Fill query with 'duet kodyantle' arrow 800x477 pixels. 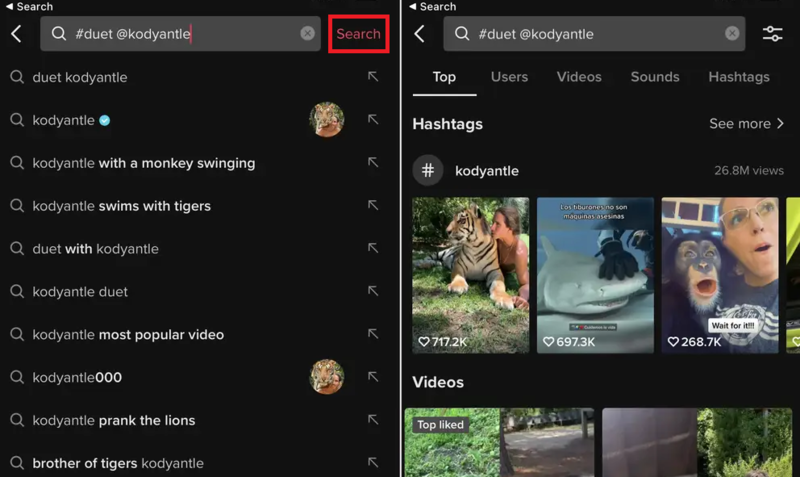373,77
